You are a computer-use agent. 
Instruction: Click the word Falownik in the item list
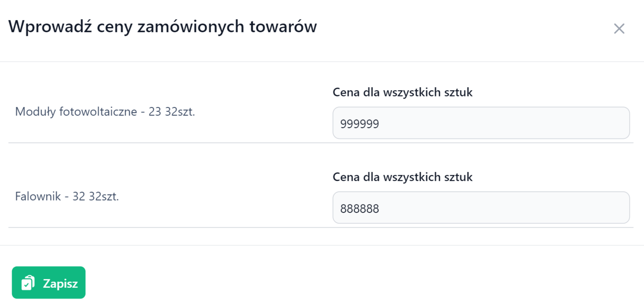(38, 197)
